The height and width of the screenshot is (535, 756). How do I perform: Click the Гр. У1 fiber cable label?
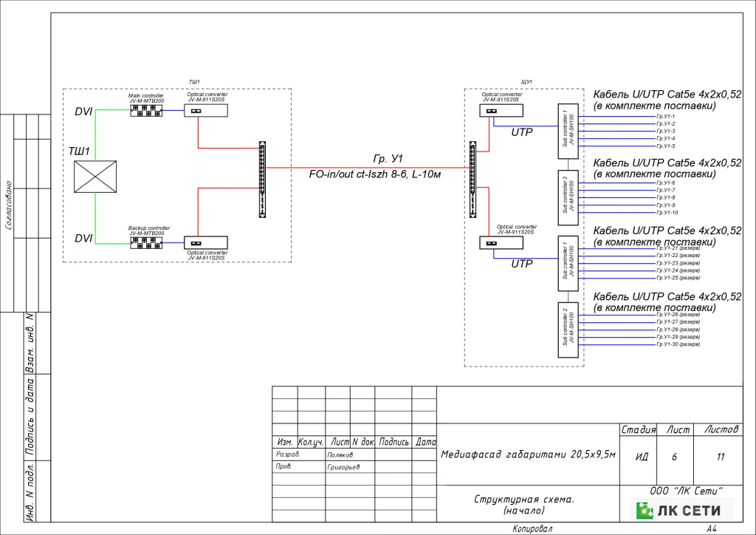pyautogui.click(x=388, y=159)
